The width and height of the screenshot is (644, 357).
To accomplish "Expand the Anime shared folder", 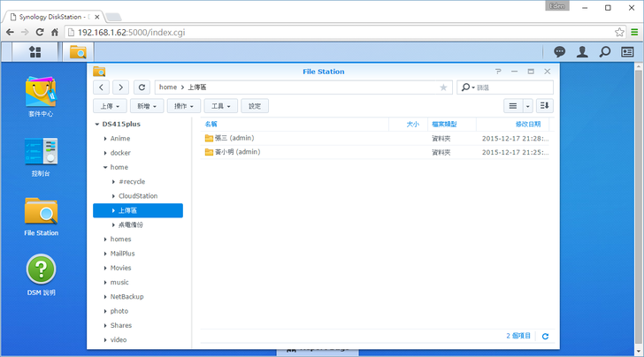I will coord(105,139).
